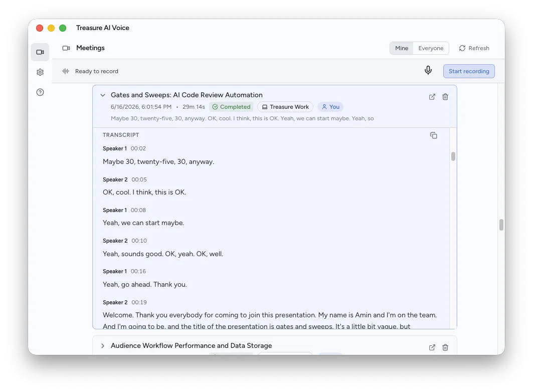533x392 pixels.
Task: Open the Meetings sidebar icon
Action: coord(40,52)
